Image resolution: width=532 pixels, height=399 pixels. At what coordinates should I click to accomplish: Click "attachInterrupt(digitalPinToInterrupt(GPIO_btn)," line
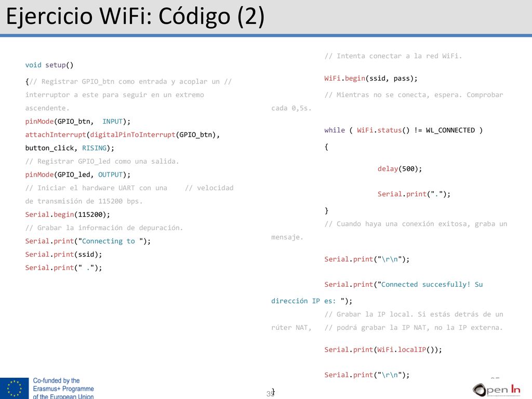point(123,135)
